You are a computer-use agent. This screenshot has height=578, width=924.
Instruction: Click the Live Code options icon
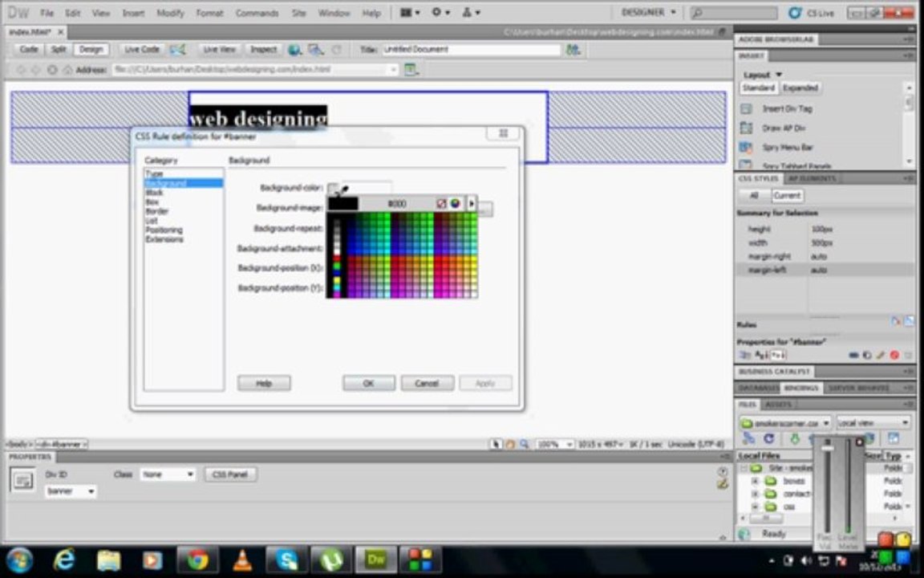tap(178, 50)
